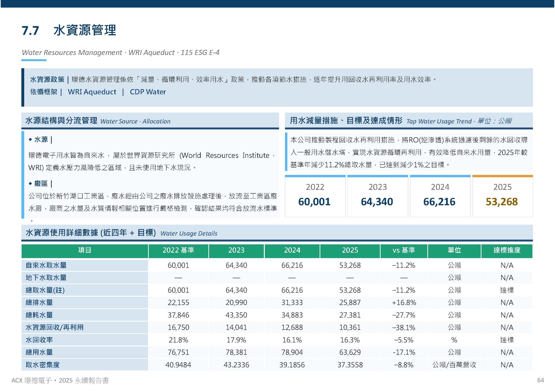
Task: Click the 2022 card value 60,001
Action: point(314,202)
